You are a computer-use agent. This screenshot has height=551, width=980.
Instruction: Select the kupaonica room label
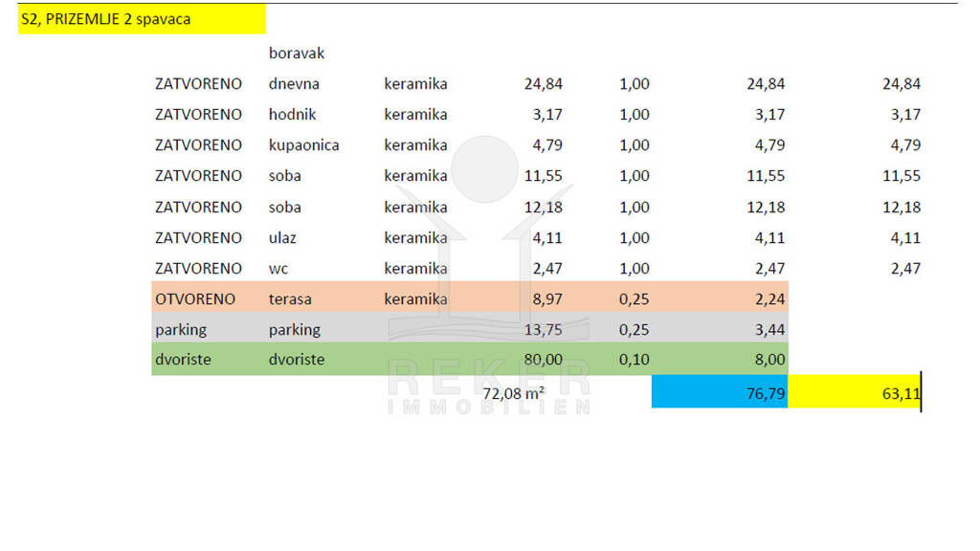point(303,145)
